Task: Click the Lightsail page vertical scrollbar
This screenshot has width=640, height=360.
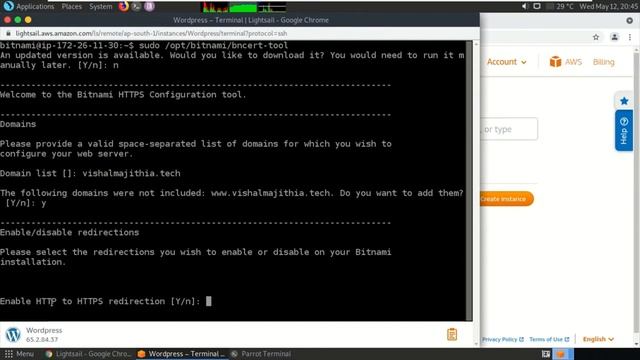Action: [x=636, y=196]
